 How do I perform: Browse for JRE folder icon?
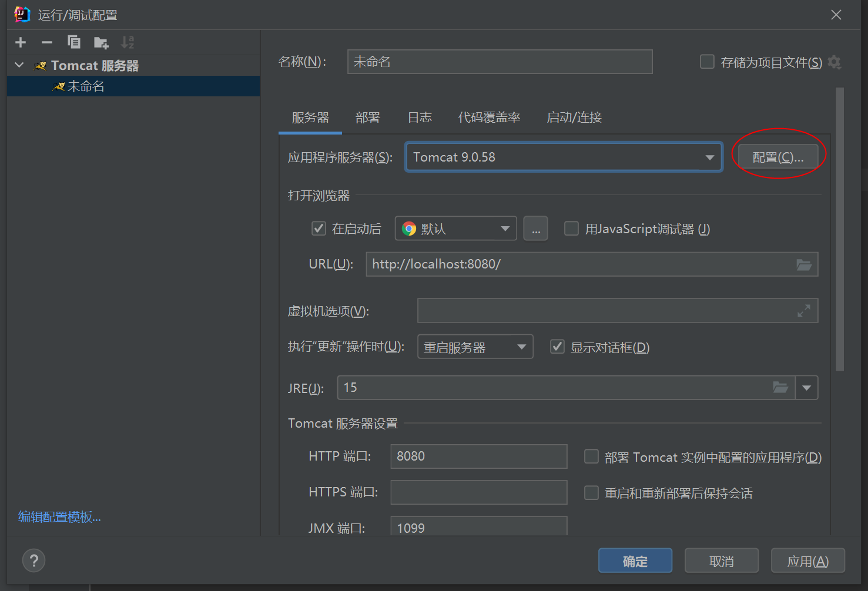point(780,388)
